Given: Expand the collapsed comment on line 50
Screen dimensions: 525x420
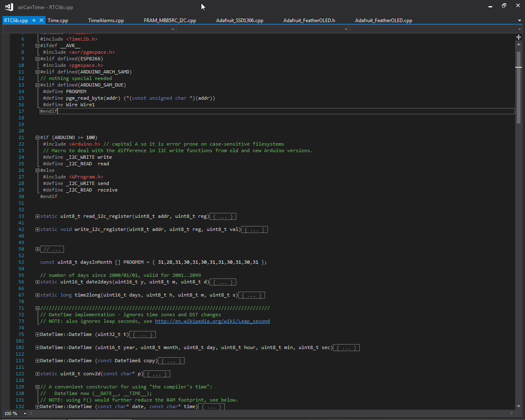Looking at the screenshot, I should point(37,249).
